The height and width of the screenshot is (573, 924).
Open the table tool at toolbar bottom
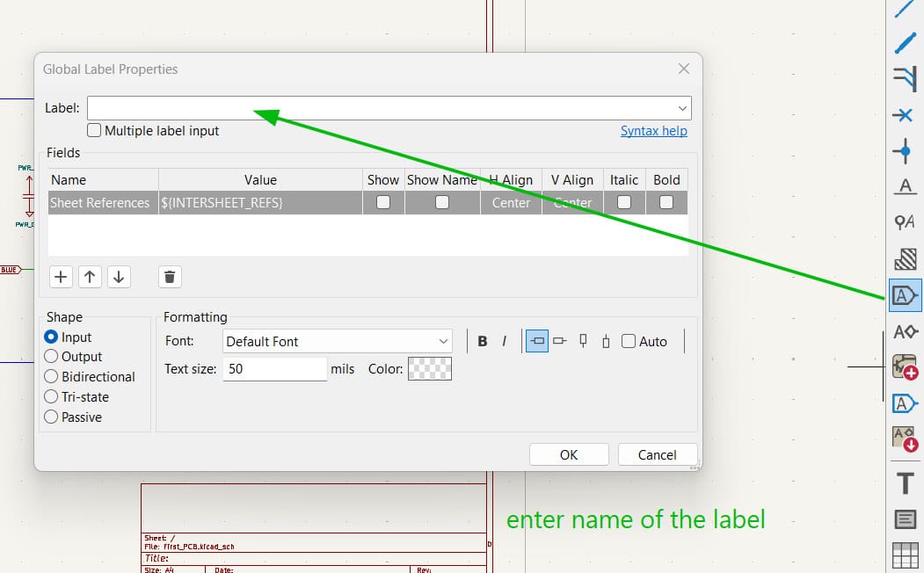pyautogui.click(x=905, y=555)
